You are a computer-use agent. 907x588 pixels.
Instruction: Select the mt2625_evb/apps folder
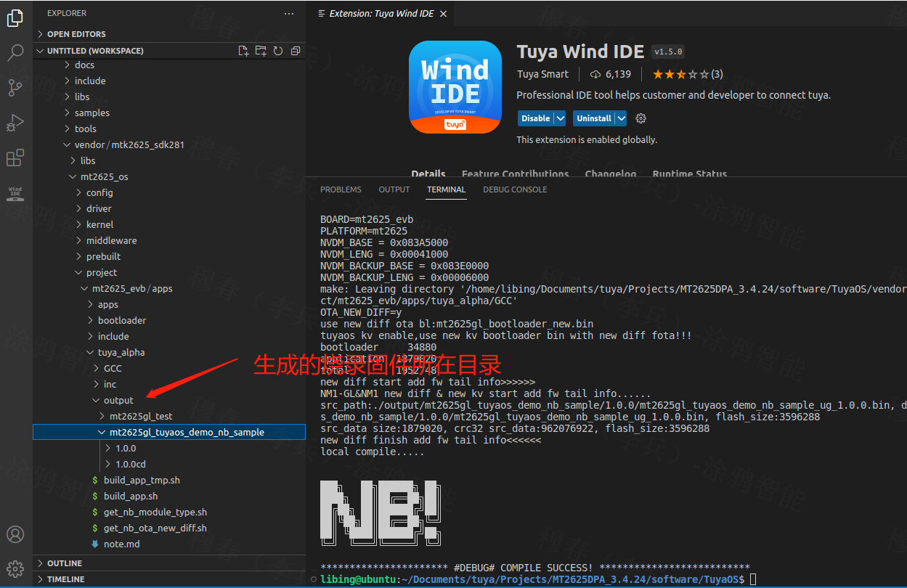point(169,288)
